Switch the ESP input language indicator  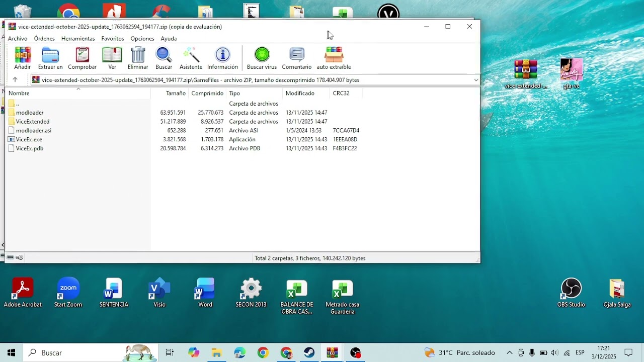tap(580, 352)
